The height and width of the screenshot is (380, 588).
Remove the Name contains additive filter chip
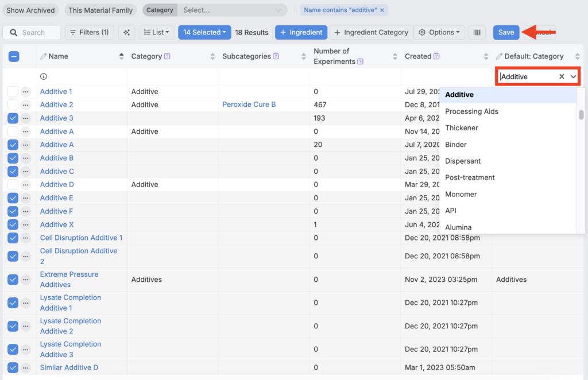pyautogui.click(x=382, y=10)
